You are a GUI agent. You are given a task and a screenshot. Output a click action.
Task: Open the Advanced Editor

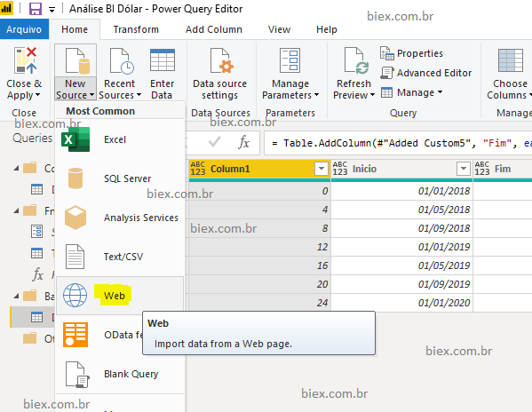point(425,73)
